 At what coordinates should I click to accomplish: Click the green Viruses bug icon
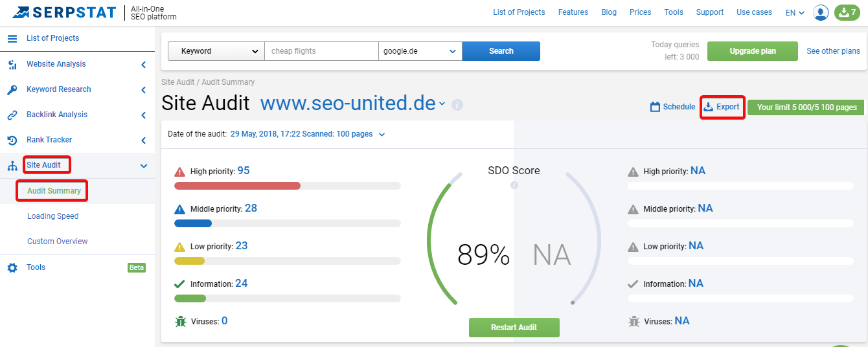[x=180, y=321]
